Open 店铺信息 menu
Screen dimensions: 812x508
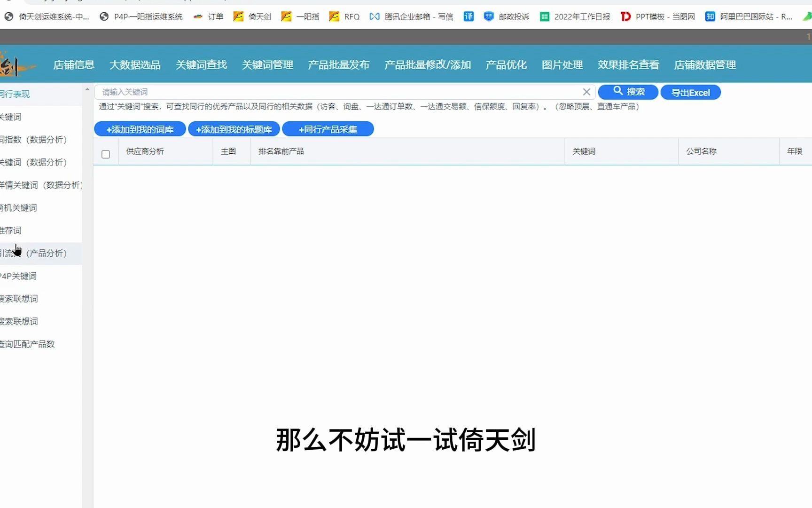(x=74, y=65)
